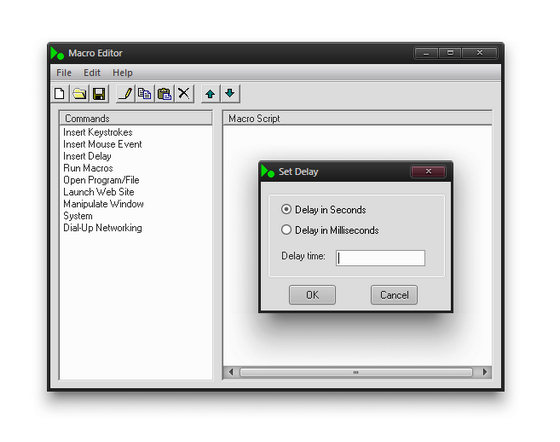The image size is (560, 442).
Task: Click the Macro Editor title bar logo
Action: pyautogui.click(x=57, y=53)
